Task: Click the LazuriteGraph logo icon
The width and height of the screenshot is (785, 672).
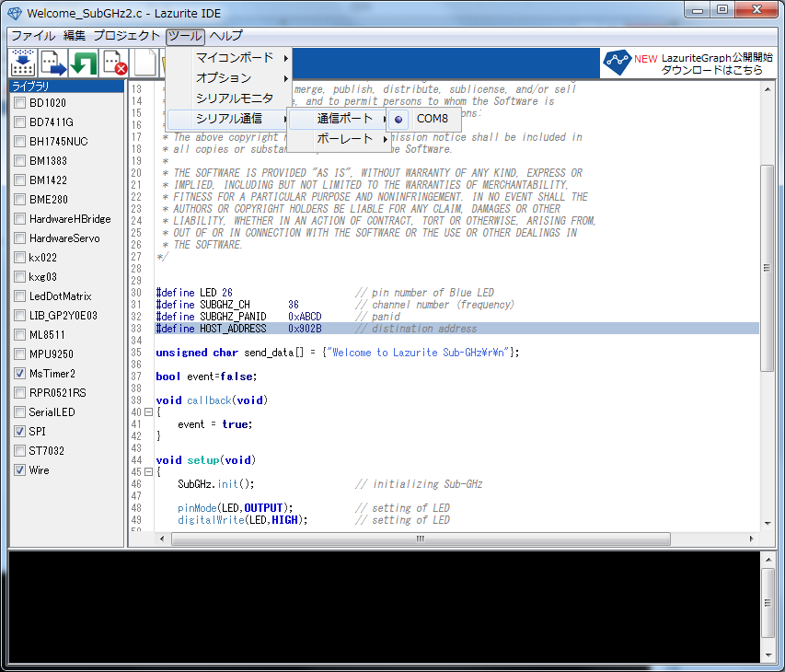Action: 617,62
